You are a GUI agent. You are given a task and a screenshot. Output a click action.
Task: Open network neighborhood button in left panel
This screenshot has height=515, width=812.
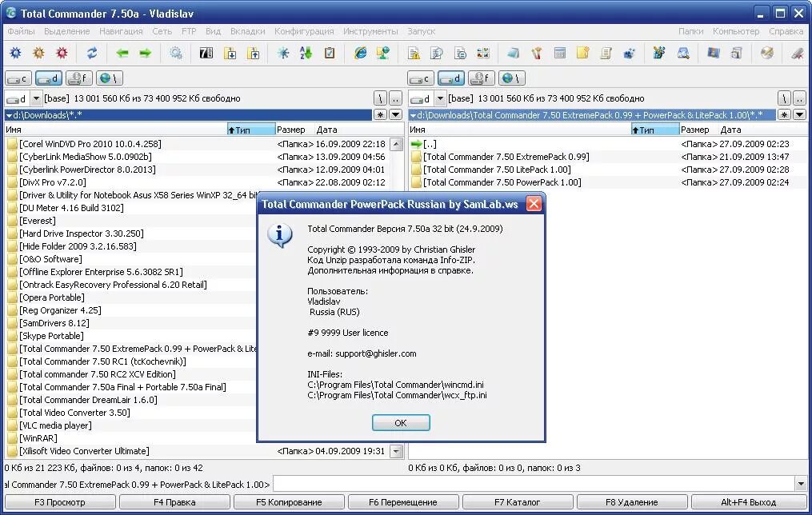[110, 78]
